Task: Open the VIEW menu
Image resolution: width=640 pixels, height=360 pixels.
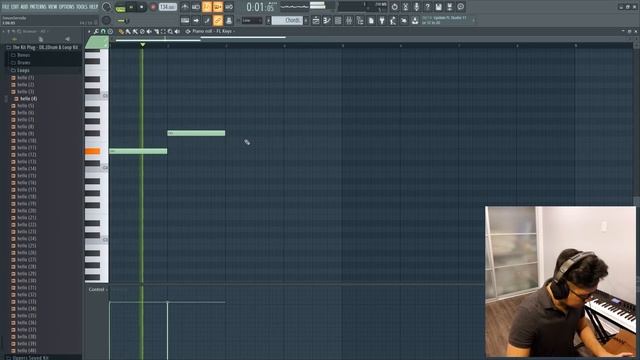Action: tap(53, 7)
